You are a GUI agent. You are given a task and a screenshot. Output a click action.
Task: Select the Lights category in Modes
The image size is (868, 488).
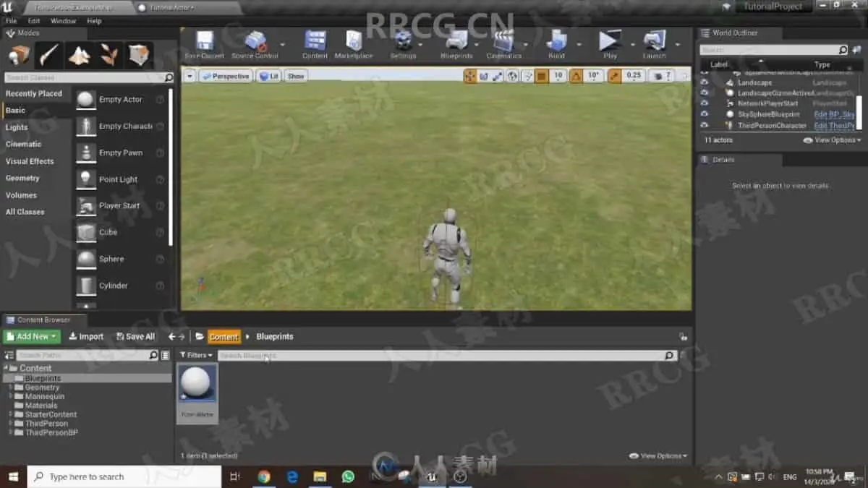pyautogui.click(x=17, y=127)
